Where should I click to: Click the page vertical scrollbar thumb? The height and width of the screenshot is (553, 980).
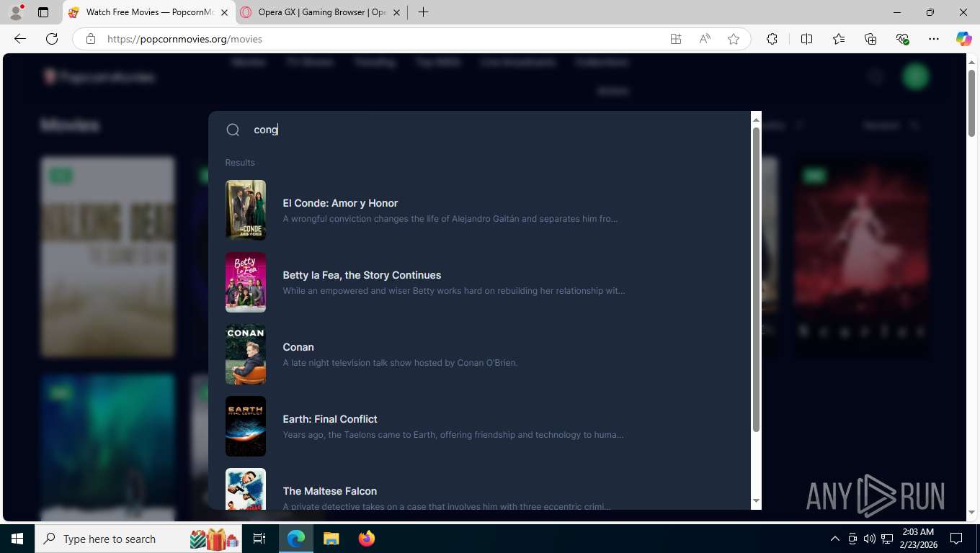pyautogui.click(x=971, y=104)
